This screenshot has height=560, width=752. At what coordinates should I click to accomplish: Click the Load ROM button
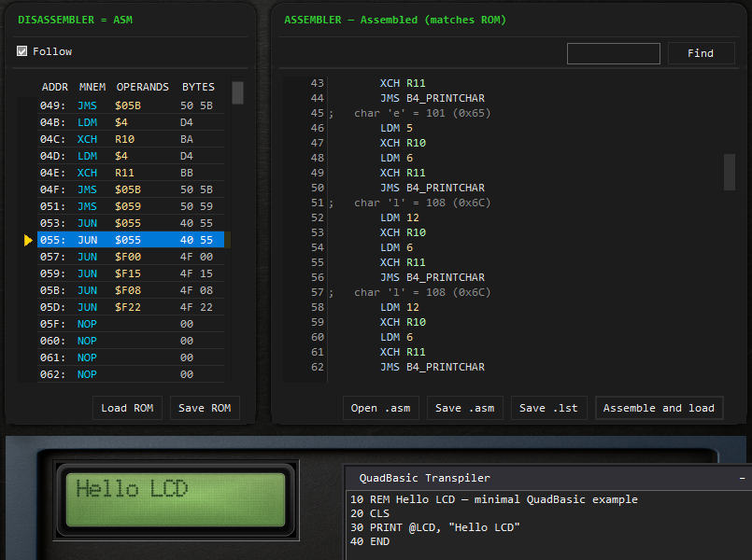[x=127, y=408]
